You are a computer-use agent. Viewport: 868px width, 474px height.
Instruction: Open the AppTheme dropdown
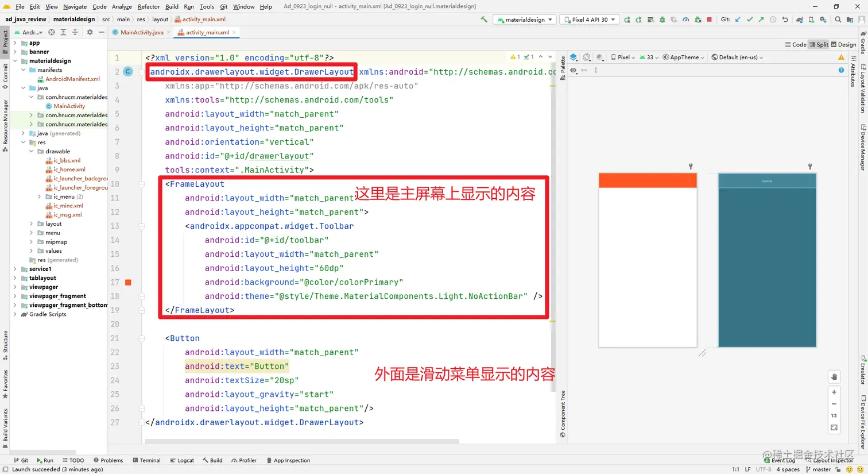683,57
